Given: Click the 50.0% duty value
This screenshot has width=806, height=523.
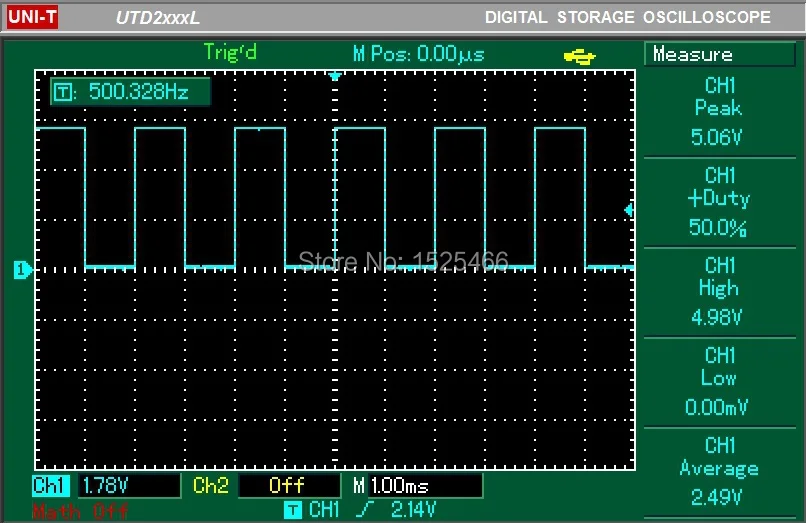Looking at the screenshot, I should tap(718, 227).
